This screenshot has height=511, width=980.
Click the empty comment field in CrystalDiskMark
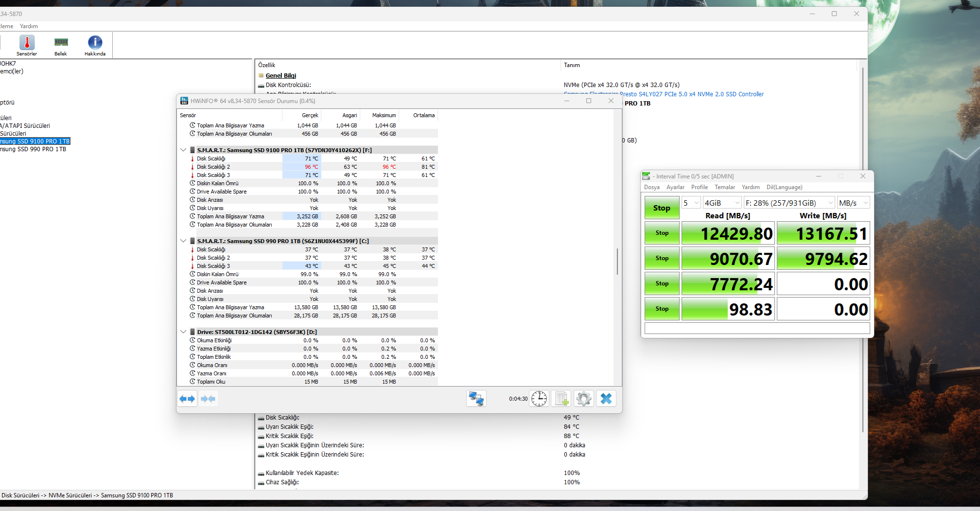coord(757,328)
